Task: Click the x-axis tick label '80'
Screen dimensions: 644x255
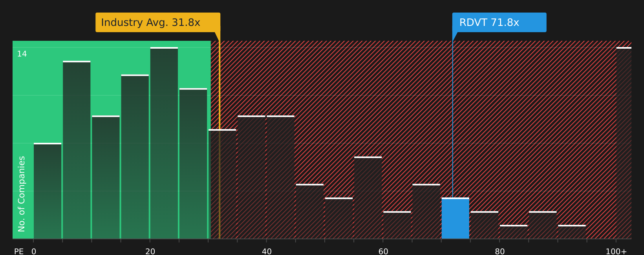Action: [500, 251]
